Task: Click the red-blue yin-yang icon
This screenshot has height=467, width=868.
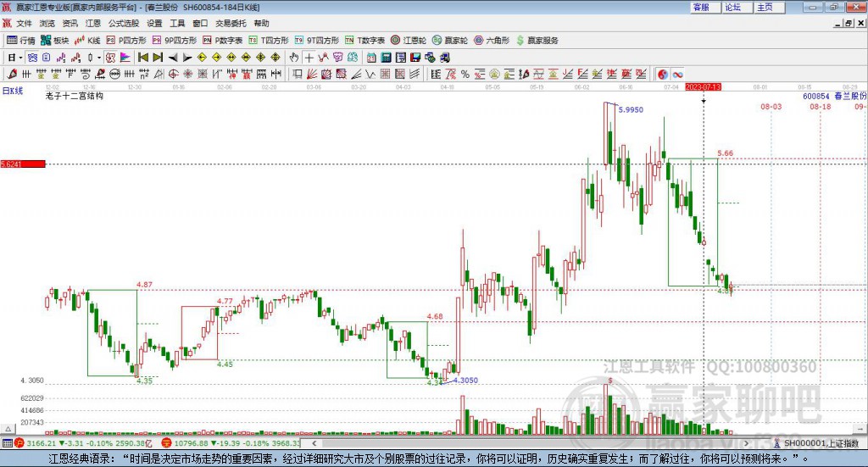Action: pyautogui.click(x=662, y=74)
